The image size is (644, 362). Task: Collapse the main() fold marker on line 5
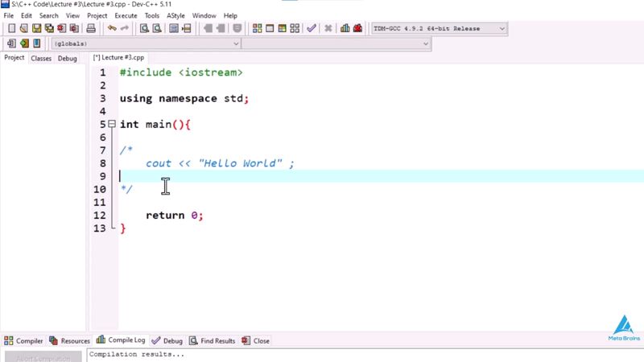point(112,124)
